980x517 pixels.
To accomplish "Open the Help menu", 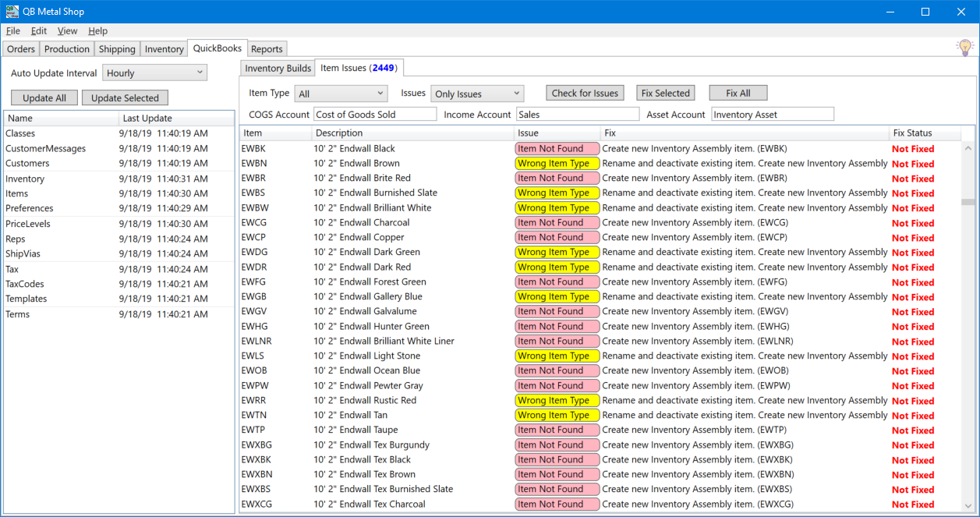I will [97, 31].
